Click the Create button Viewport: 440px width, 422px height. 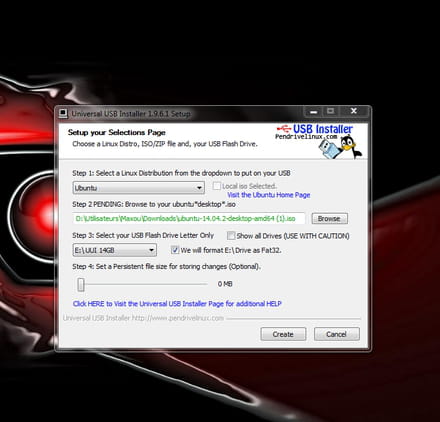(x=283, y=334)
